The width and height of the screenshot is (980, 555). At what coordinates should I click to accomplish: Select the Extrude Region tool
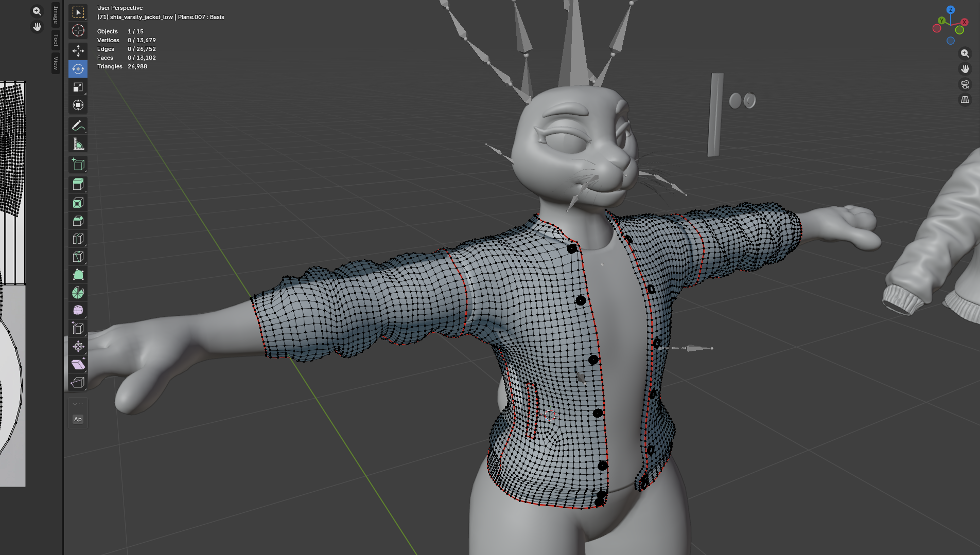pyautogui.click(x=78, y=185)
